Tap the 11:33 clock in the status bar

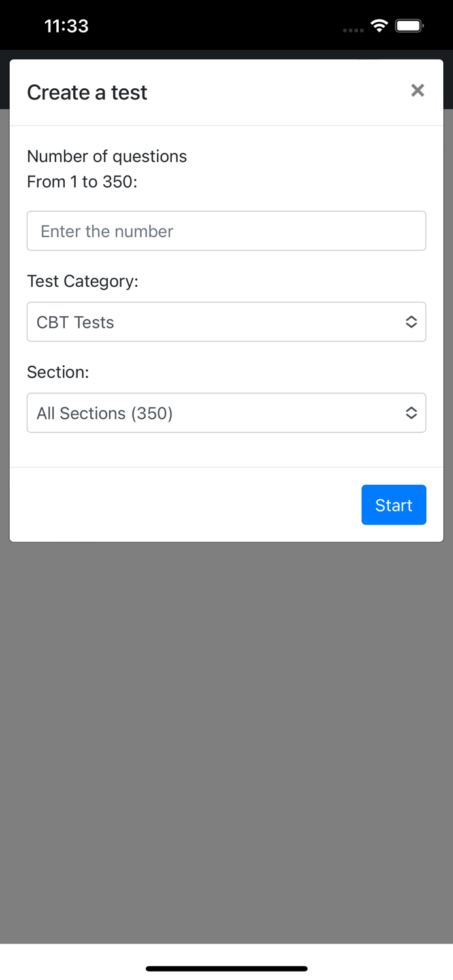66,26
